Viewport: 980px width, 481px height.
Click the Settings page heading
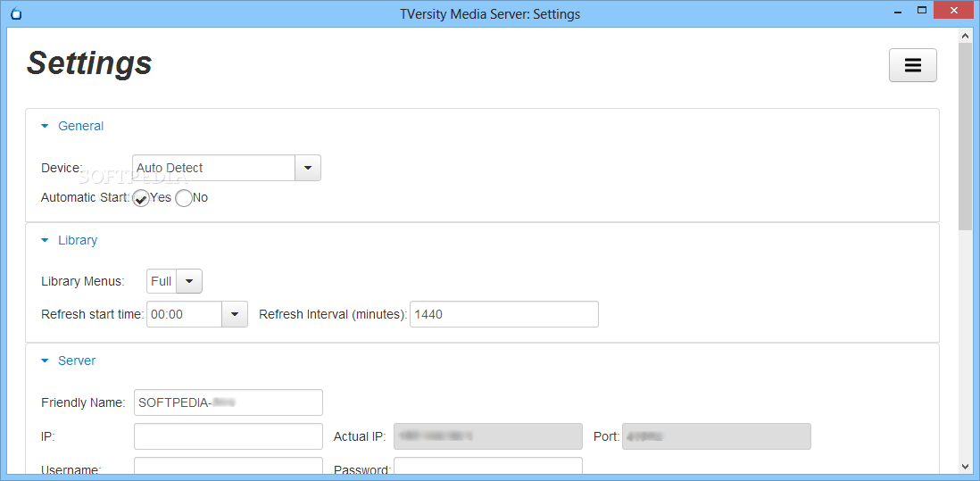[x=89, y=63]
